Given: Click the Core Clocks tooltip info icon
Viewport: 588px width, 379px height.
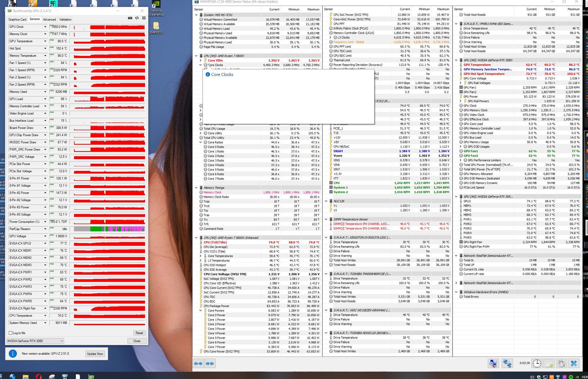Looking at the screenshot, I should [208, 75].
